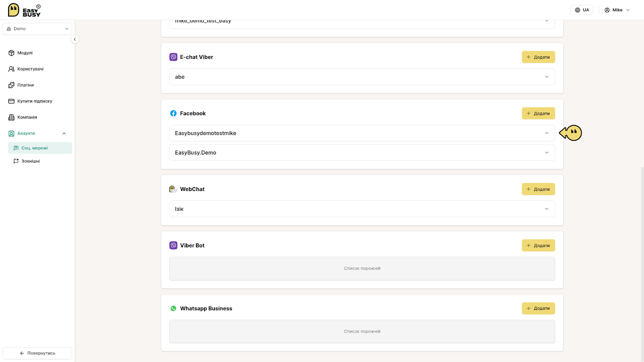Click the Facebook section icon
644x362 pixels.
173,113
